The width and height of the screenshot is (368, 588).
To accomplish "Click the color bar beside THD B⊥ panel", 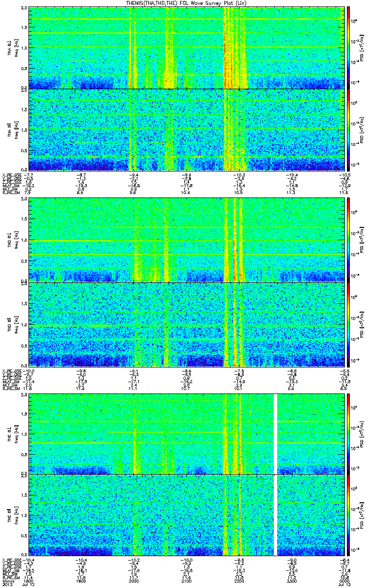I will [348, 240].
